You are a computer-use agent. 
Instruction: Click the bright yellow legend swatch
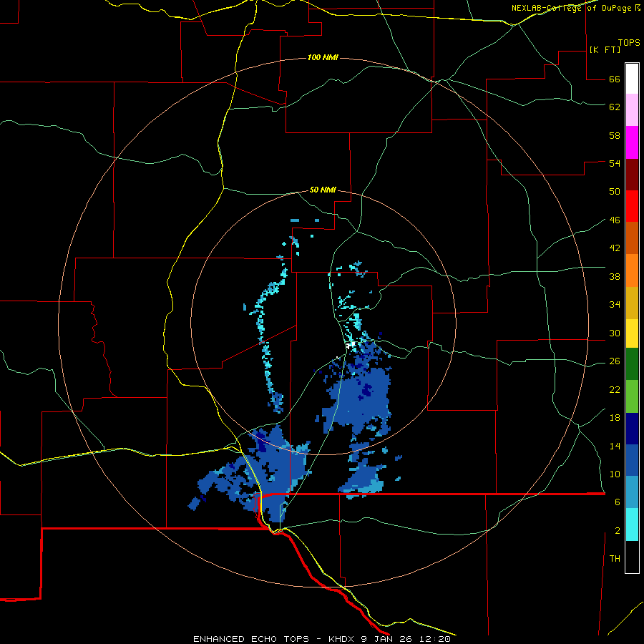click(632, 333)
